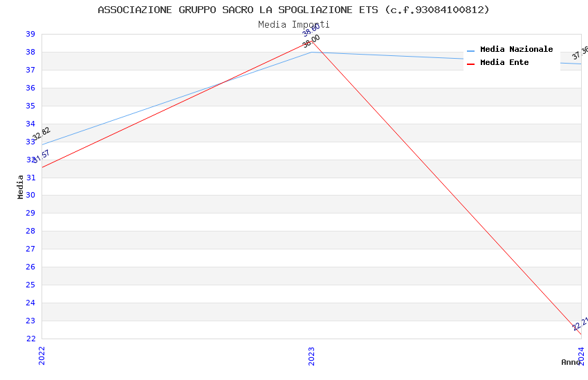
Task: Click the 22.21 data label
Action: 580,324
